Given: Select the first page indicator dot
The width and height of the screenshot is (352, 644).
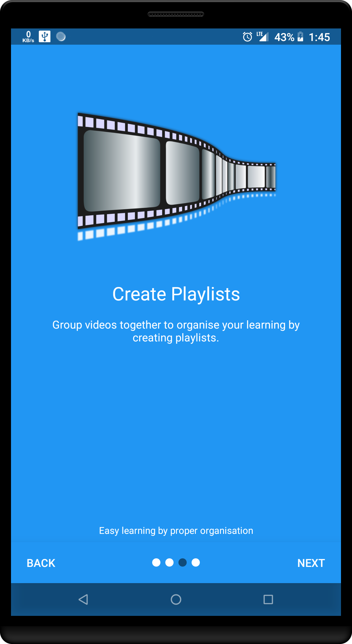Looking at the screenshot, I should tap(156, 562).
